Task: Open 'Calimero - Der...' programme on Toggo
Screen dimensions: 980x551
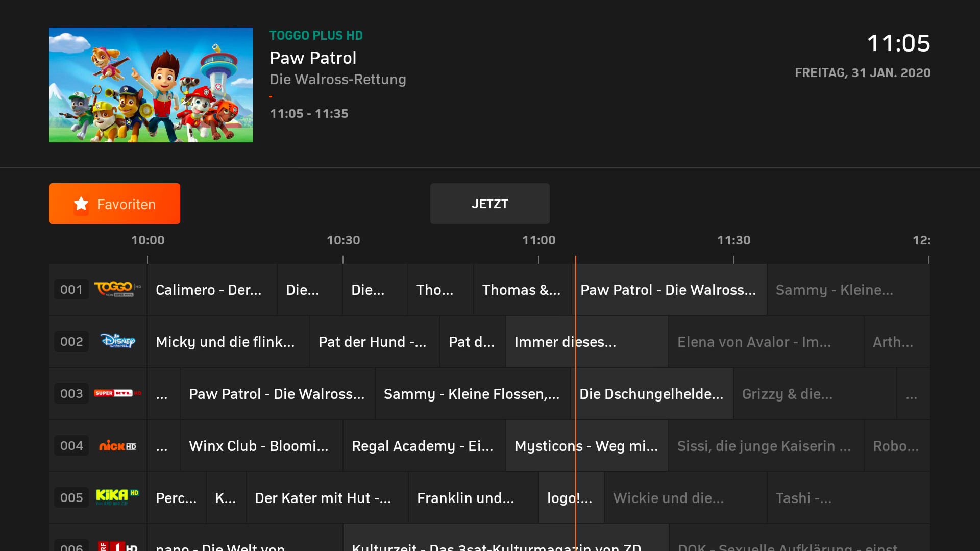Action: 212,290
